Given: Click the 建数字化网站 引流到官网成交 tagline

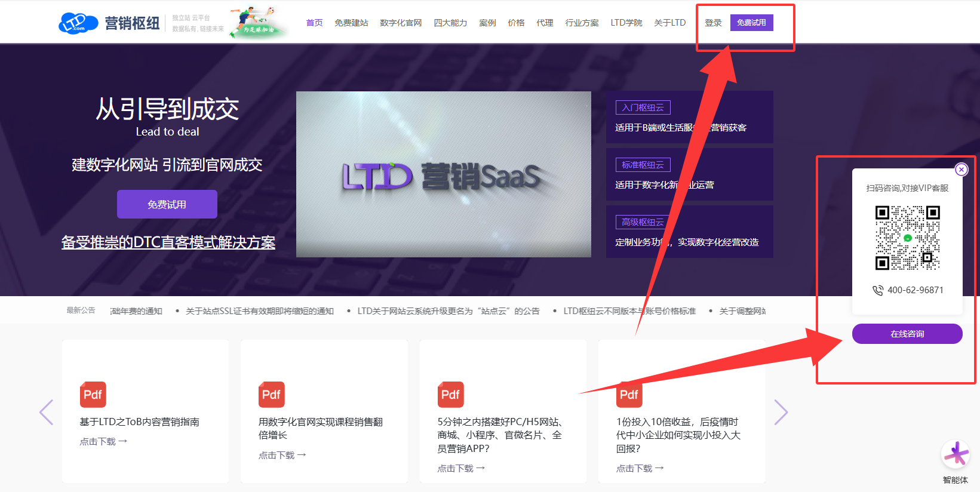Looking at the screenshot, I should [x=167, y=165].
